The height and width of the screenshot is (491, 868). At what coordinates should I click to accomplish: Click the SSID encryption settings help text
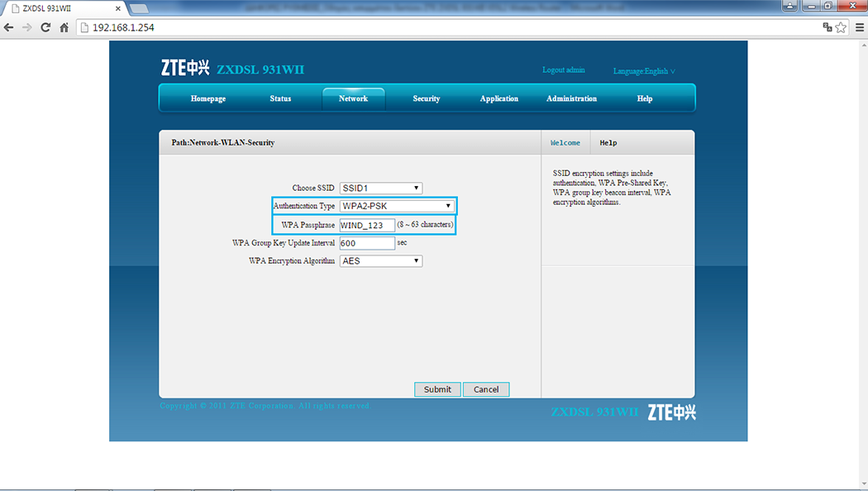click(612, 188)
